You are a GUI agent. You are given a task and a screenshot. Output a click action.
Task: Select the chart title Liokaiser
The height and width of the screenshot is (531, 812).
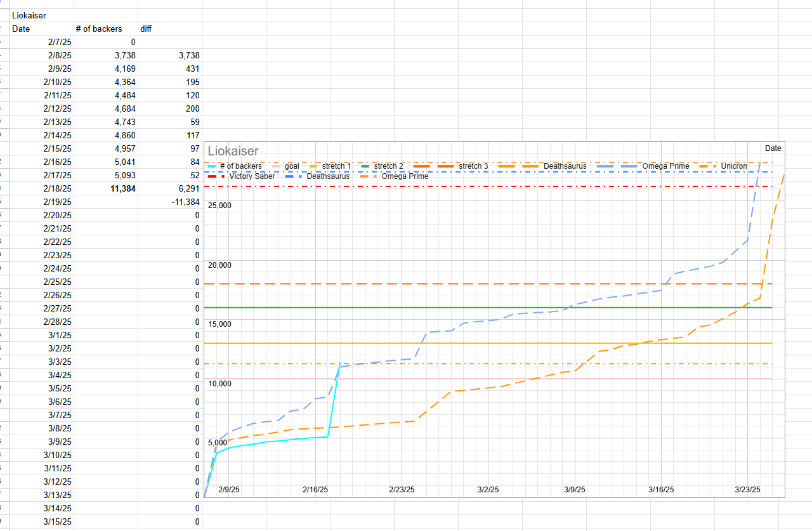[233, 151]
